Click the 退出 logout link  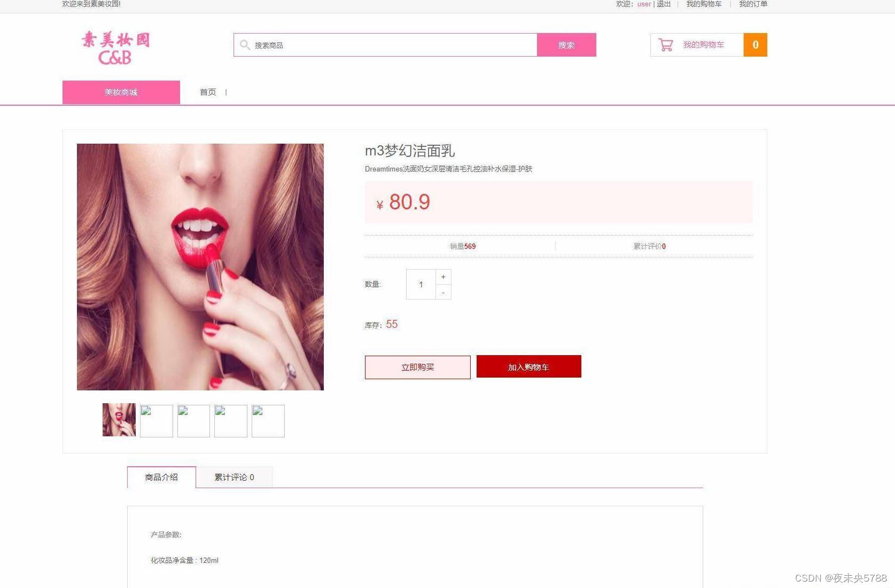(664, 4)
